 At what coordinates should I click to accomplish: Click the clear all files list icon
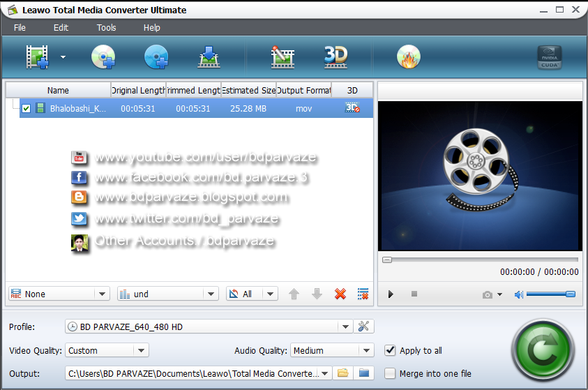click(x=363, y=294)
